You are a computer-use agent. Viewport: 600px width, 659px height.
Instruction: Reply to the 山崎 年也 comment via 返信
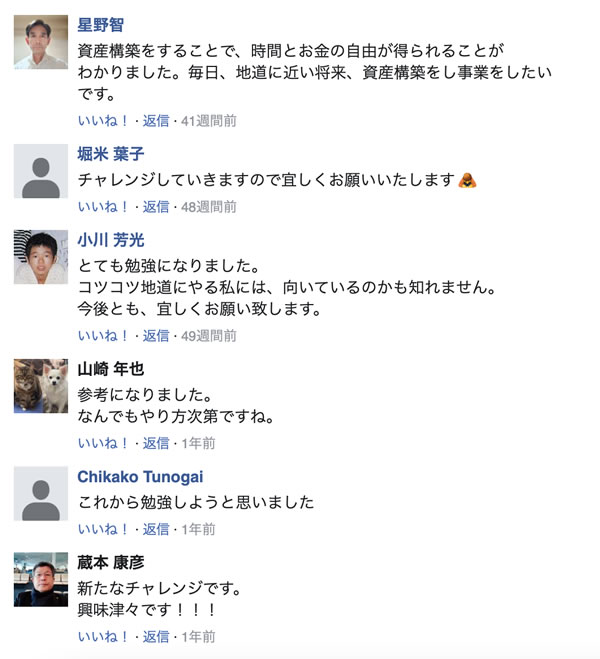click(156, 443)
